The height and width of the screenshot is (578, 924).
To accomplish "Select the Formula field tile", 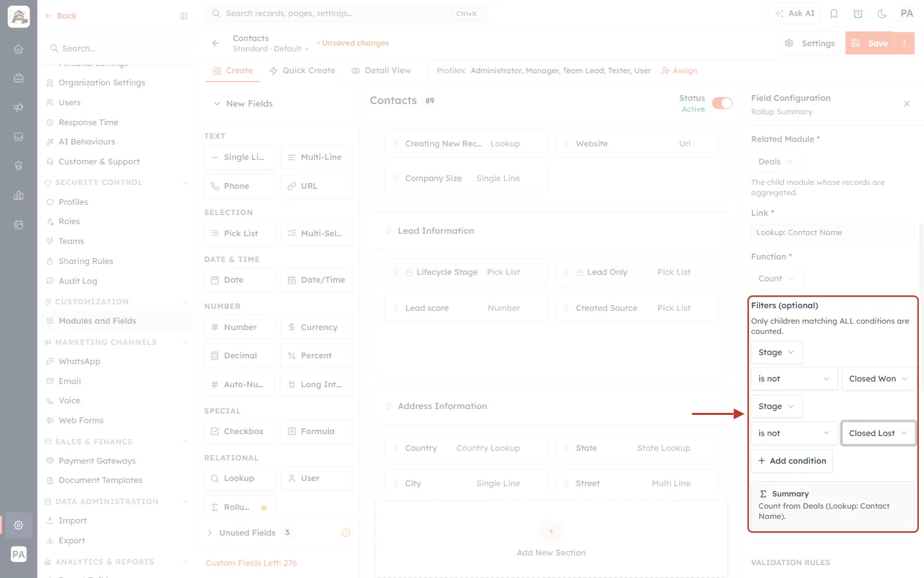I will click(316, 432).
